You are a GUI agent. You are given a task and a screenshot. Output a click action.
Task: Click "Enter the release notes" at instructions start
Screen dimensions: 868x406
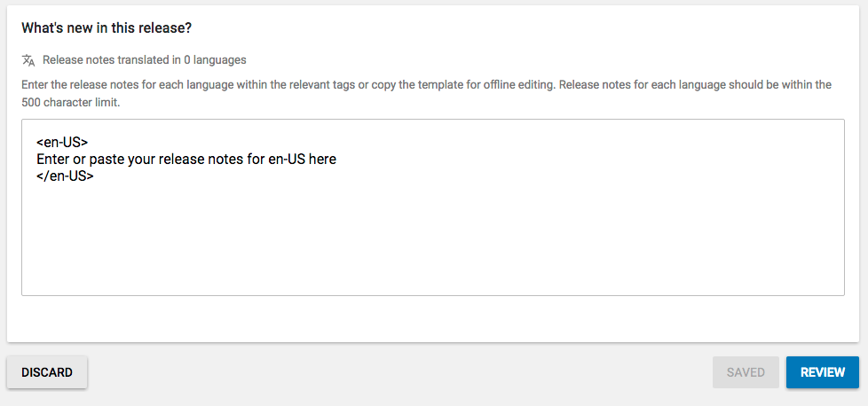(77, 85)
